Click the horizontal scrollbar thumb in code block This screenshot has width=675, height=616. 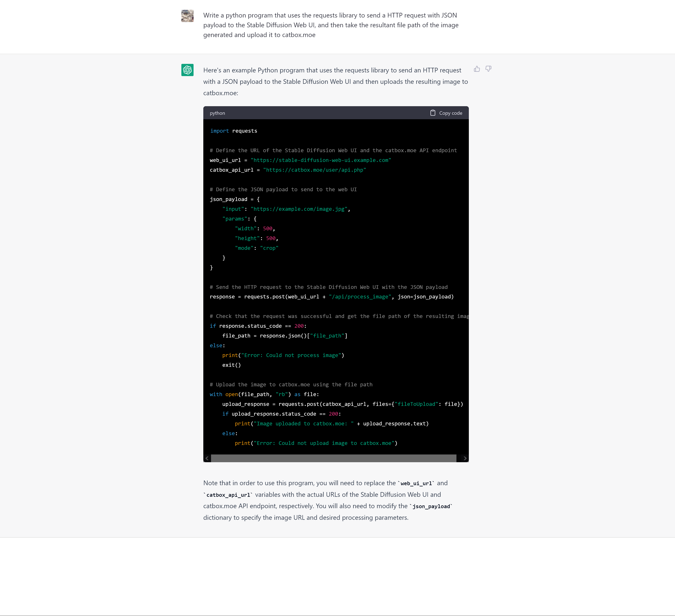(x=333, y=458)
